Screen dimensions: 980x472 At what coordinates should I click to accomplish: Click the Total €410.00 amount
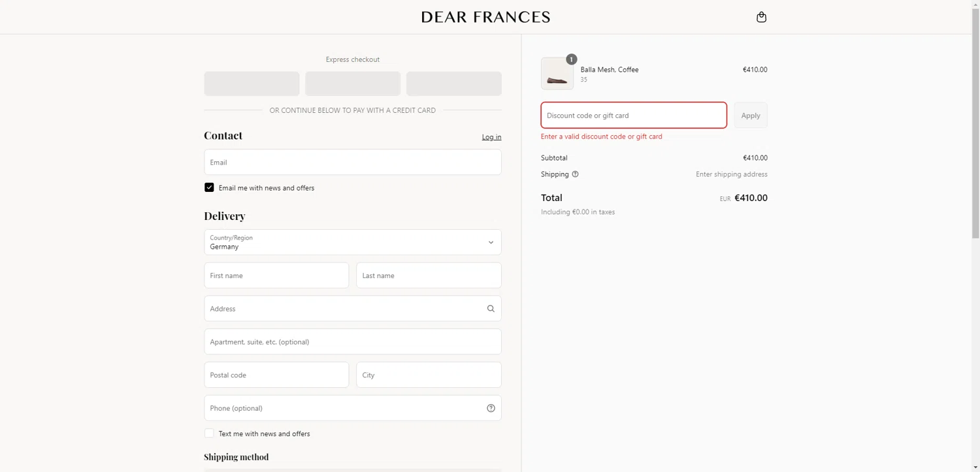[x=751, y=198]
